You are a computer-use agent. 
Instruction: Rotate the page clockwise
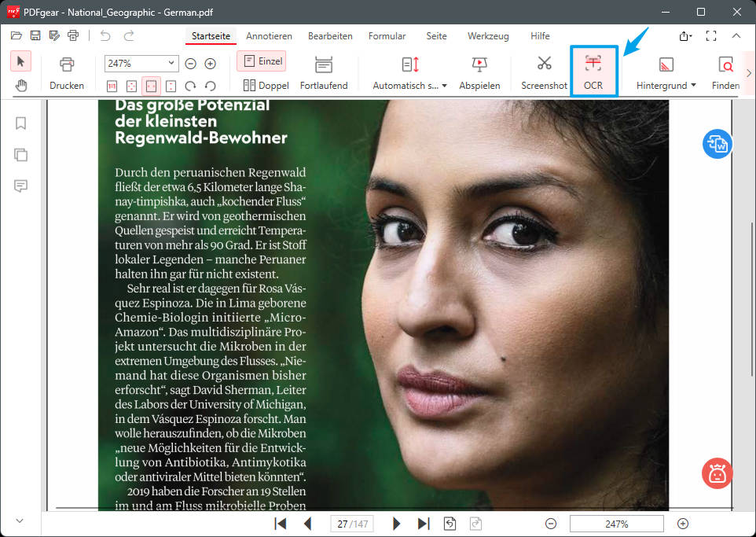[190, 86]
